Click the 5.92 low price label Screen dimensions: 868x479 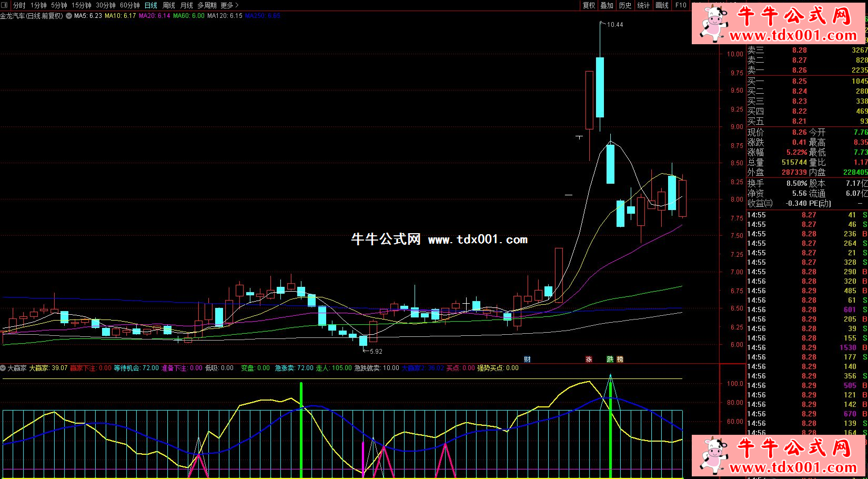376,352
